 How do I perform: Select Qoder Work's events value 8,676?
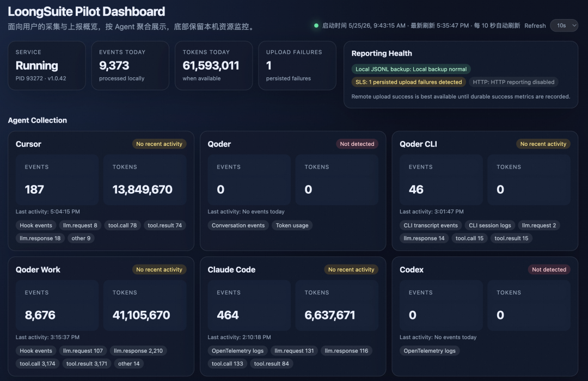point(40,315)
